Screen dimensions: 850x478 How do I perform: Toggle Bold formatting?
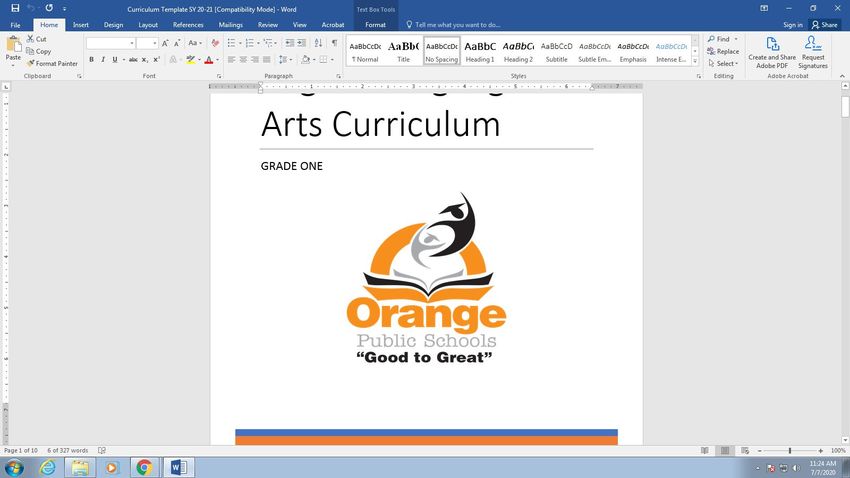(92, 60)
